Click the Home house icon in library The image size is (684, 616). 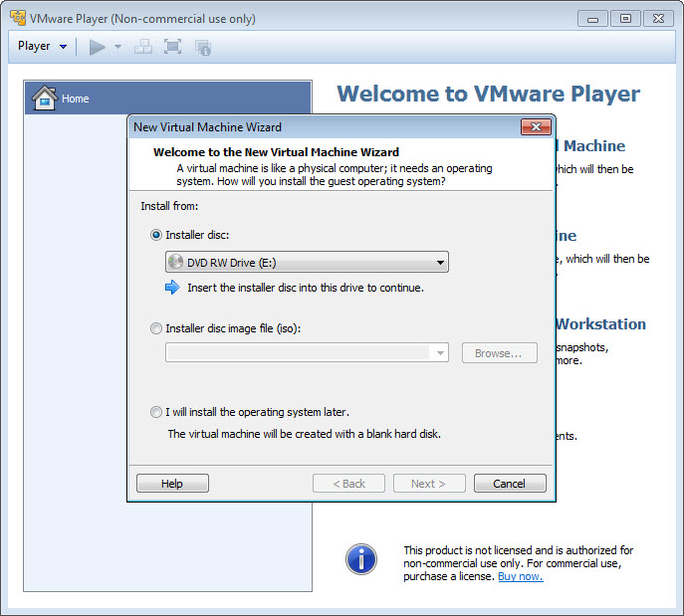pyautogui.click(x=45, y=98)
